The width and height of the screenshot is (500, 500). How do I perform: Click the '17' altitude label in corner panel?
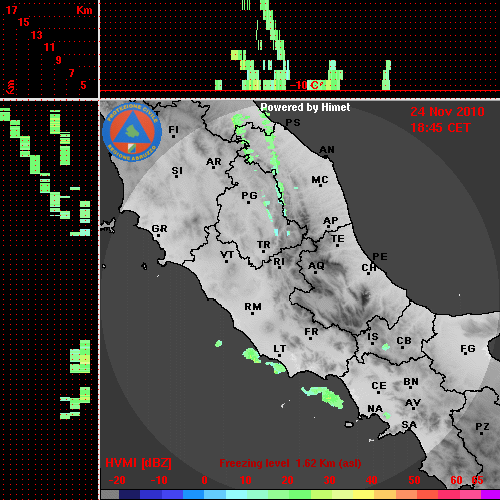11,10
